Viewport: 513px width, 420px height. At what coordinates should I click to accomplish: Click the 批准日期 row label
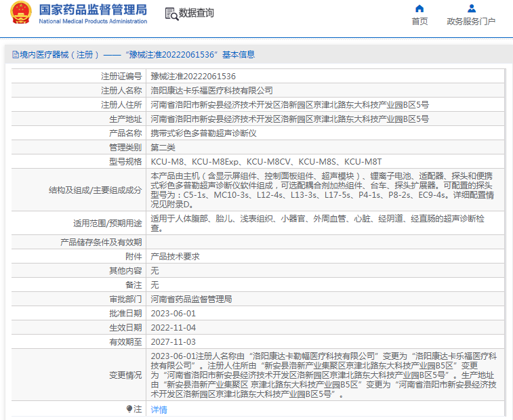(125, 314)
